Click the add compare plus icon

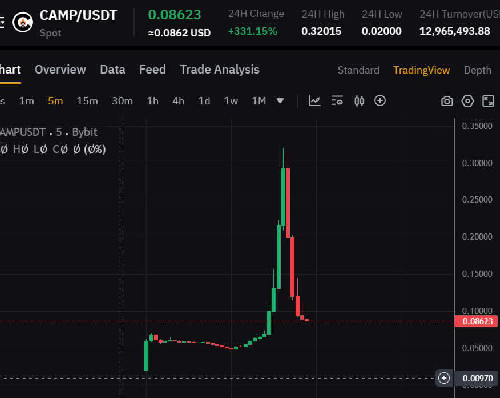tap(380, 100)
